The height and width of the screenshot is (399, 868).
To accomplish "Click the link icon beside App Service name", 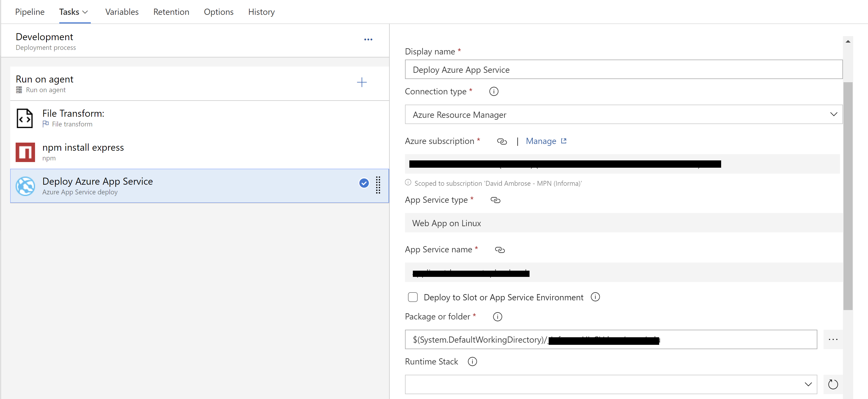I will pyautogui.click(x=500, y=250).
